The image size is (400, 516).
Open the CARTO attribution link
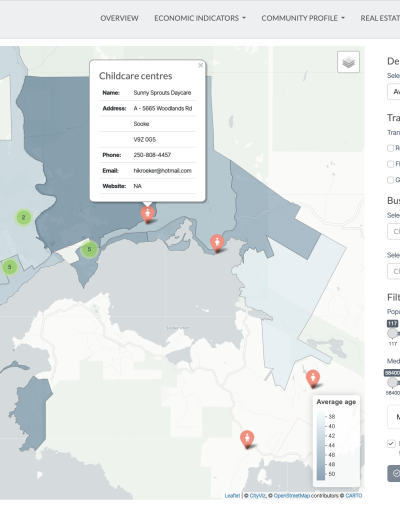[354, 496]
